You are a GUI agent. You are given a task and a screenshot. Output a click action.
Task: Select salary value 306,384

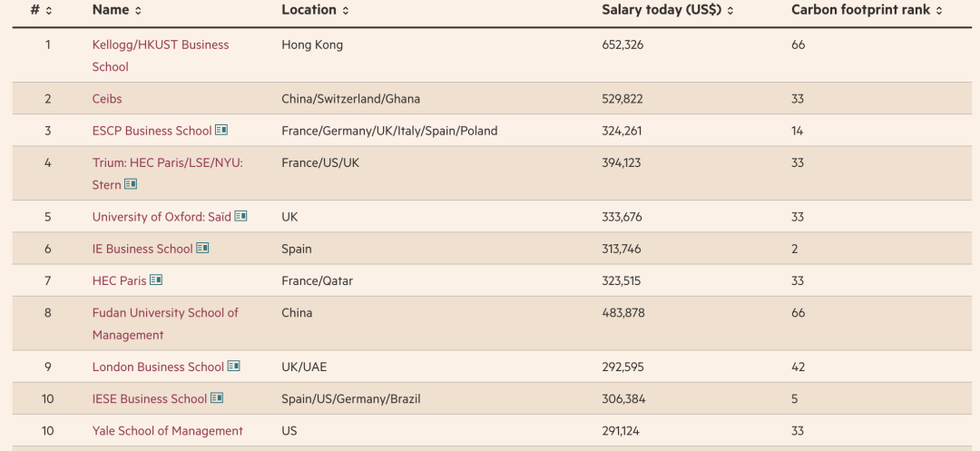click(623, 398)
